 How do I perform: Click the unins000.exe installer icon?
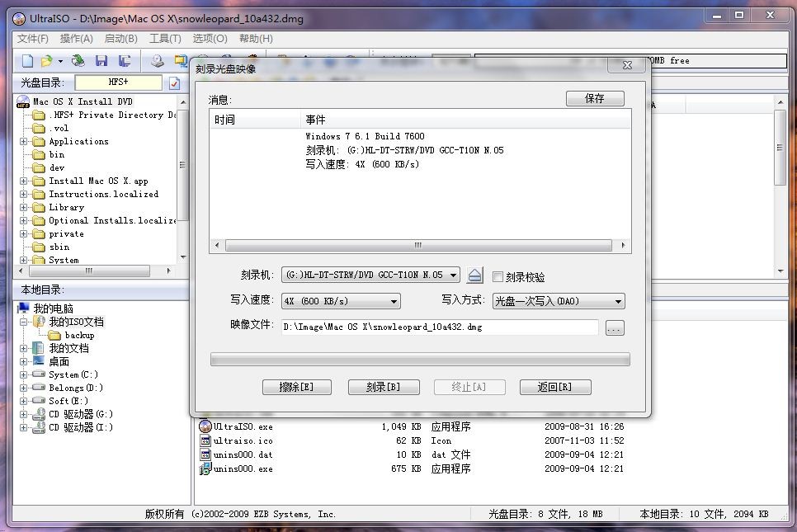coord(205,469)
